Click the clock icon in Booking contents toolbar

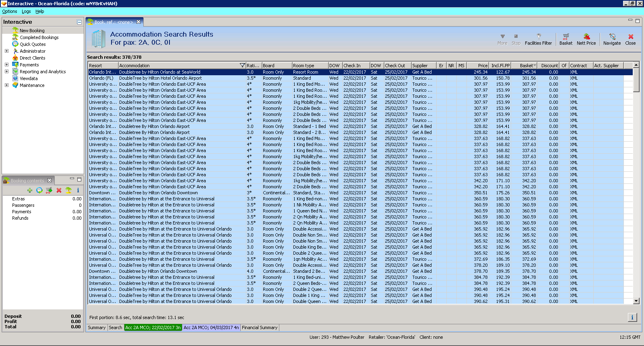39,190
